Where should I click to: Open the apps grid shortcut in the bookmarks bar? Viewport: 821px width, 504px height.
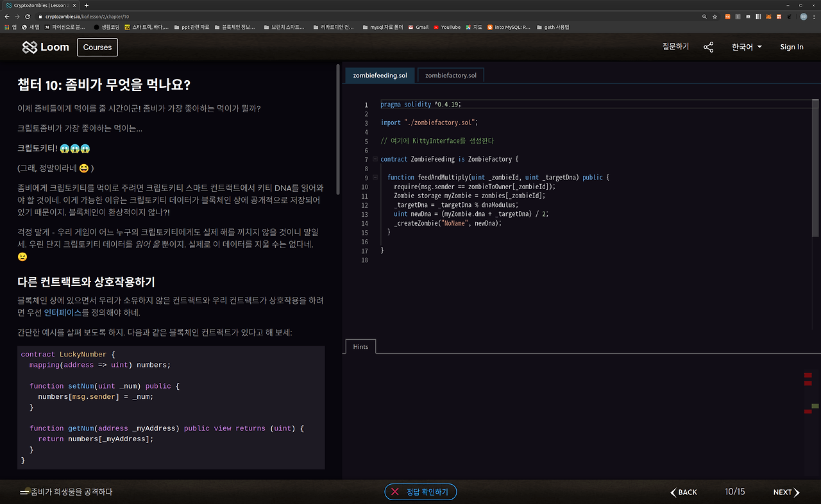10,27
